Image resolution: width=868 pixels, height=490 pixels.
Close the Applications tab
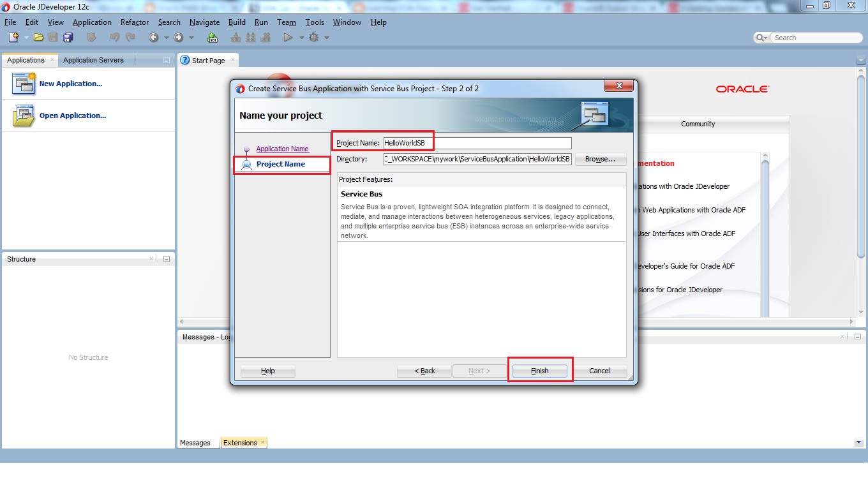click(x=52, y=60)
